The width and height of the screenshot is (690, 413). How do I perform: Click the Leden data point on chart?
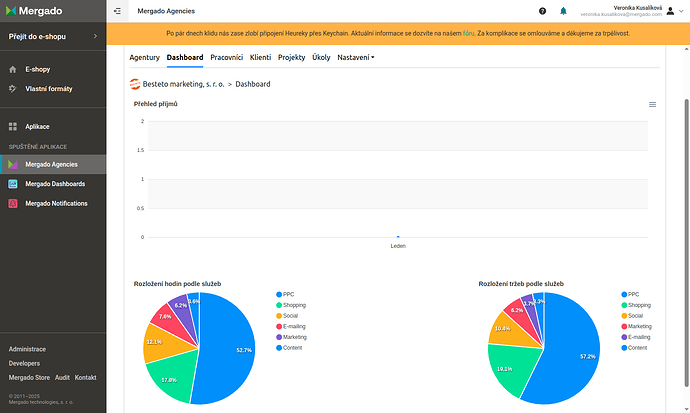coord(398,237)
